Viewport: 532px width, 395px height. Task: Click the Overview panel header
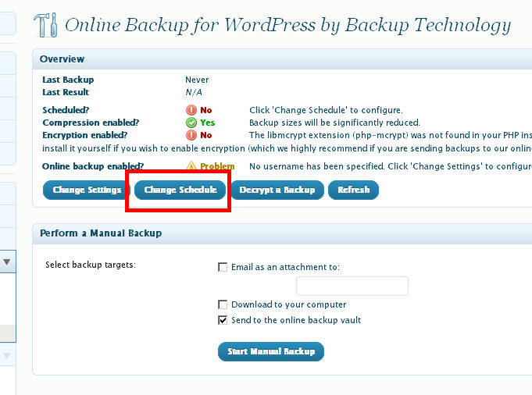click(62, 59)
